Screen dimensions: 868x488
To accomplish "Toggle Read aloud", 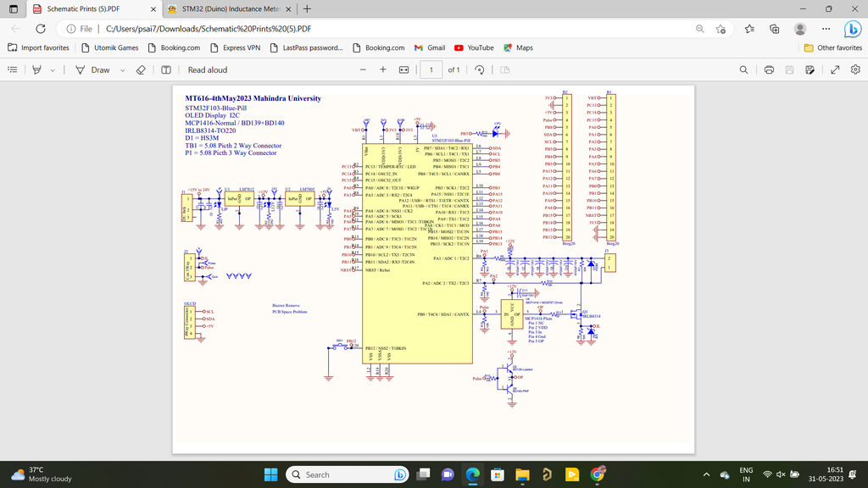I will (207, 69).
